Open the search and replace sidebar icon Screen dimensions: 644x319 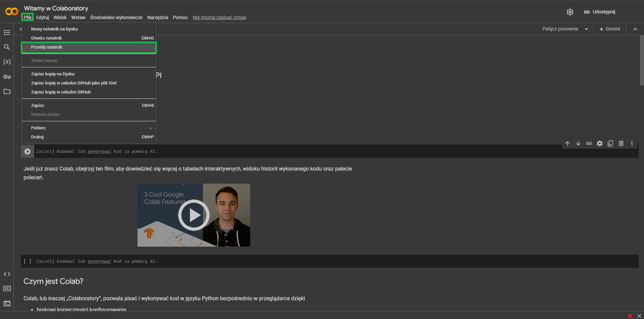(x=7, y=47)
